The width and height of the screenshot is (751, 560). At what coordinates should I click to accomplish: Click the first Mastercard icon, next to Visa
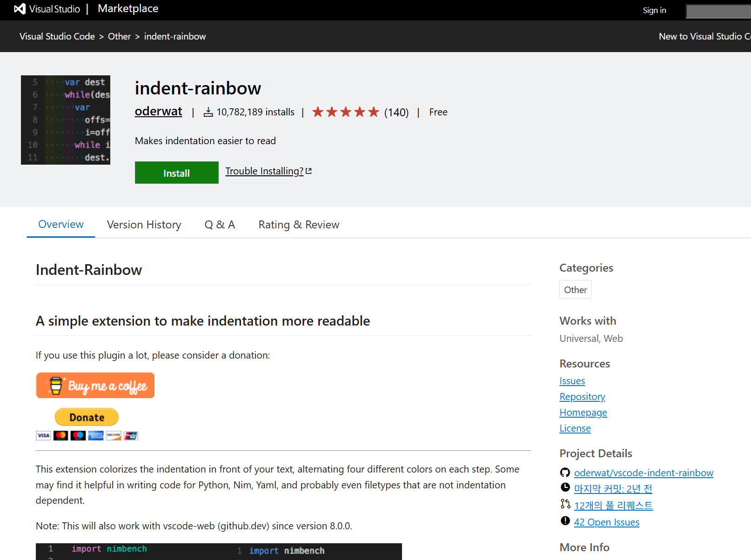(x=60, y=435)
